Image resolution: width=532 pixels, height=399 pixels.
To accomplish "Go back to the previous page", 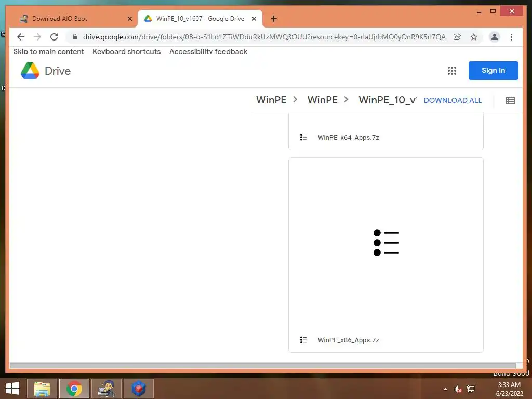I will tap(21, 37).
